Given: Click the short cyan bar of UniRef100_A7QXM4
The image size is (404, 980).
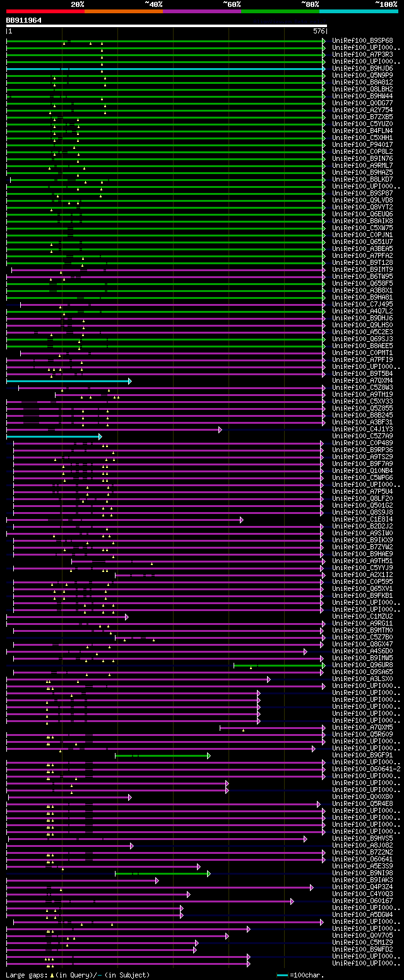Looking at the screenshot, I should pos(68,380).
